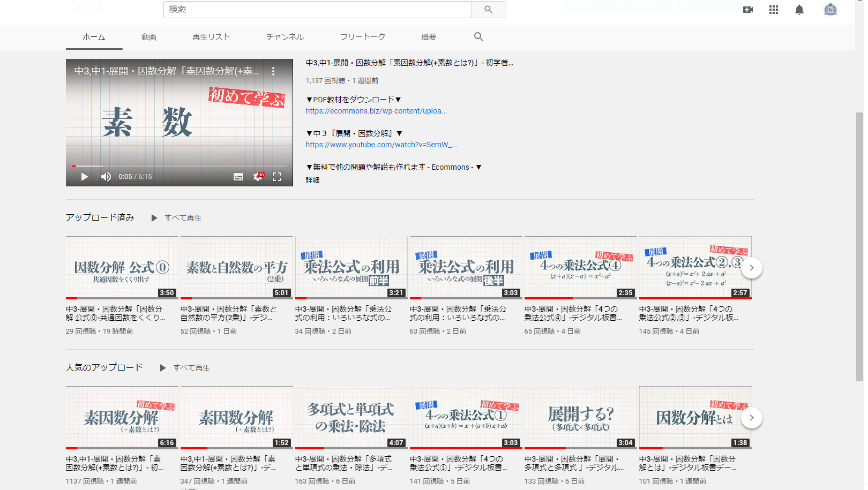Open 展開する? thumbnail
This screenshot has height=490, width=868.
[581, 418]
